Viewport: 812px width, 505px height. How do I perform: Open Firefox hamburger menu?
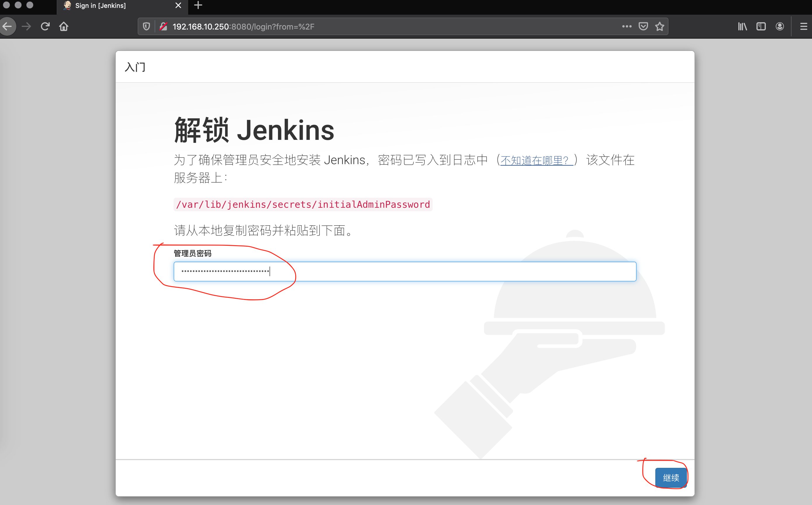pyautogui.click(x=804, y=26)
